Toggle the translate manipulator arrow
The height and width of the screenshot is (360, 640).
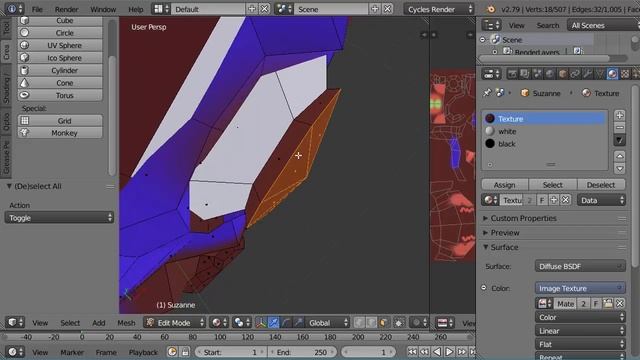[x=273, y=323]
